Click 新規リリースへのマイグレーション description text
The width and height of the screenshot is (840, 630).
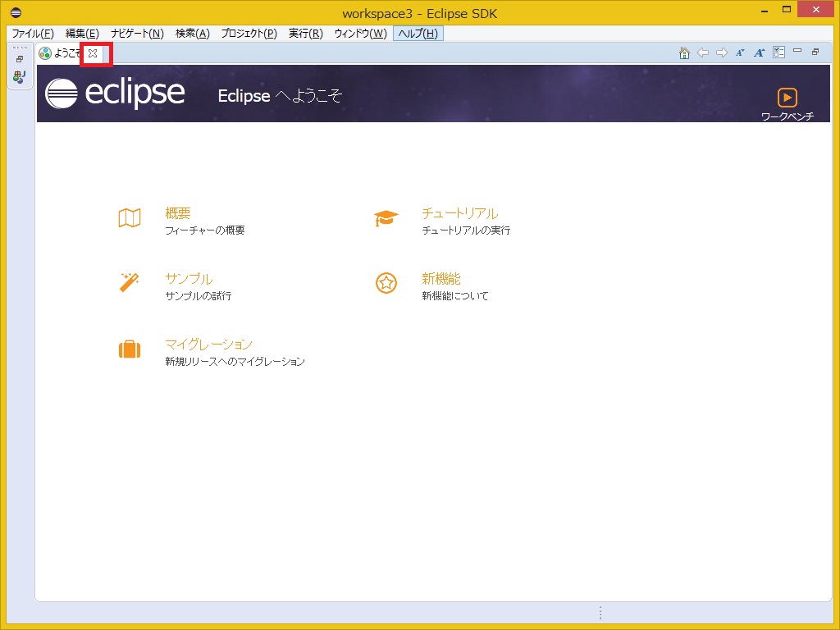pyautogui.click(x=235, y=362)
